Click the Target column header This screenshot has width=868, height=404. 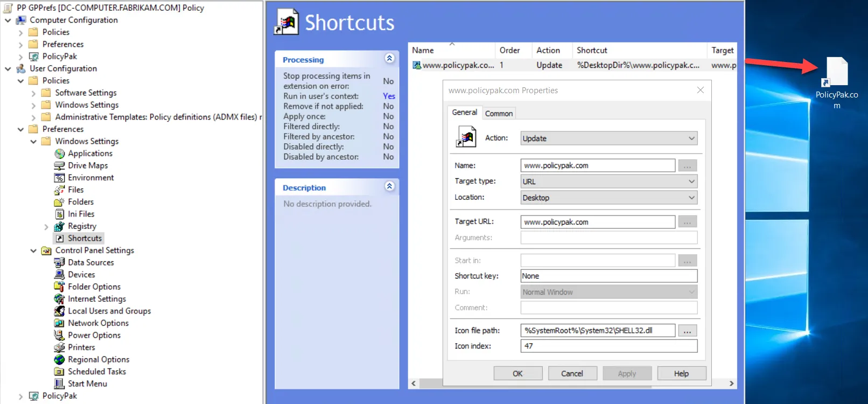point(722,50)
